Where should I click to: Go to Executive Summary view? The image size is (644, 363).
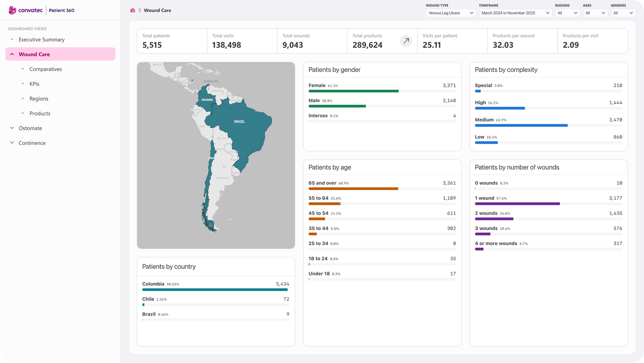42,40
